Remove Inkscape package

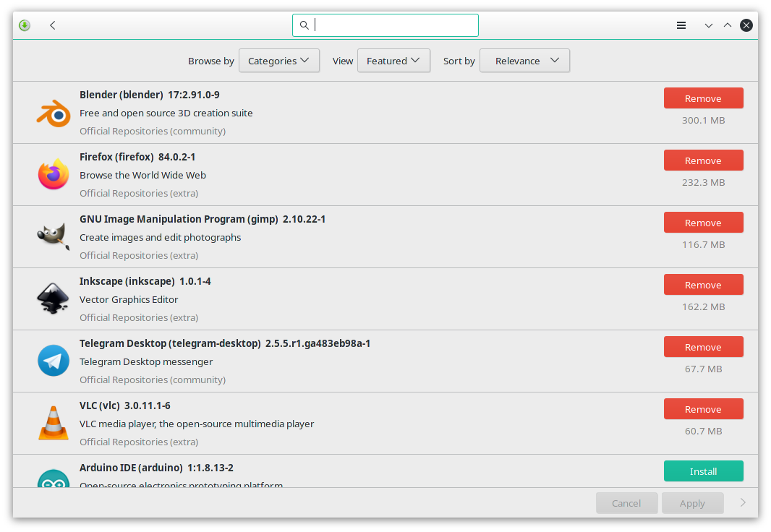point(703,285)
